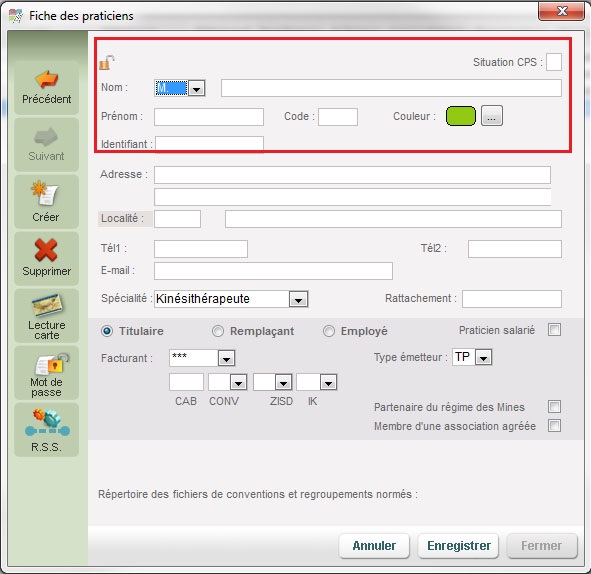The image size is (591, 574).
Task: Select the Remplaçant radio button
Action: pos(217,331)
